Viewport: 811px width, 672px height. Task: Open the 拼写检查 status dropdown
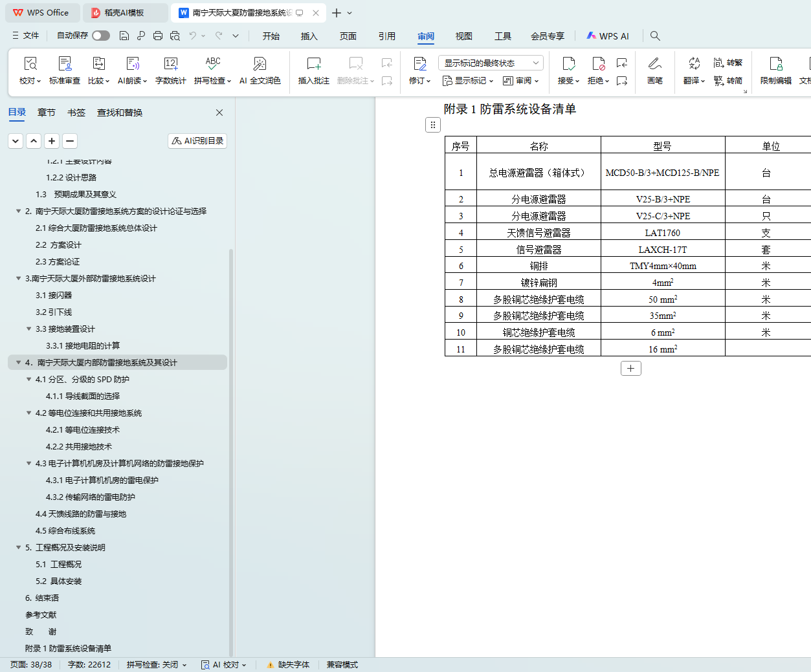coord(157,665)
